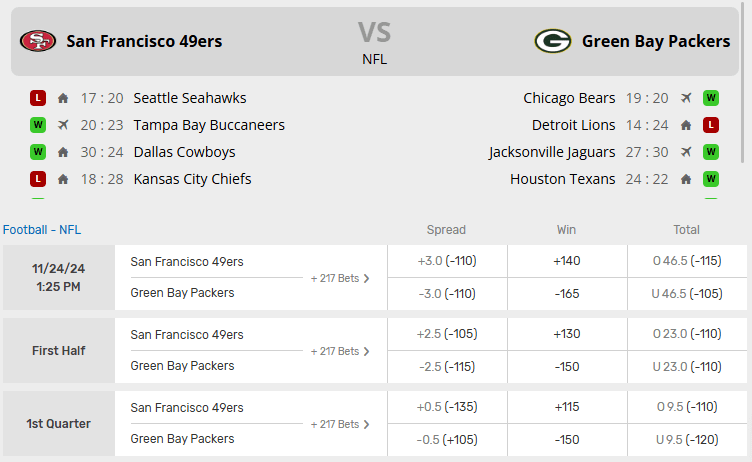Image resolution: width=752 pixels, height=462 pixels.
Task: Pick Over 46.5 (-115) game total
Action: tap(687, 261)
